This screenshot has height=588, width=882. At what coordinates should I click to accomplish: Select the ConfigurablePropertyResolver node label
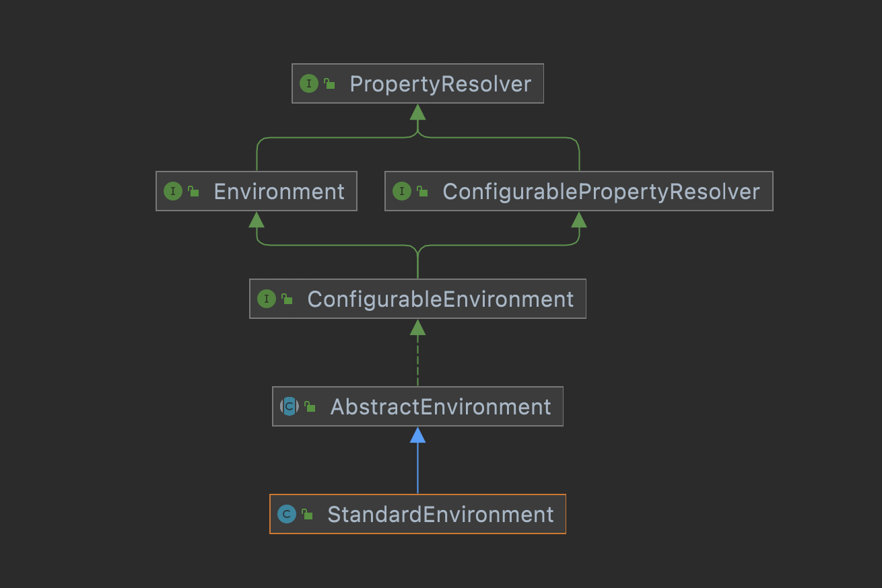(x=601, y=192)
